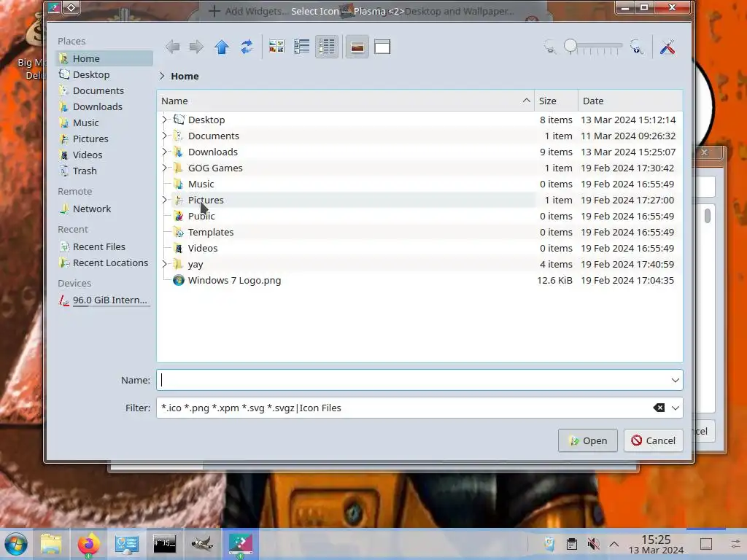This screenshot has width=747, height=560.
Task: Toggle the side preview panel button
Action: pos(382,47)
